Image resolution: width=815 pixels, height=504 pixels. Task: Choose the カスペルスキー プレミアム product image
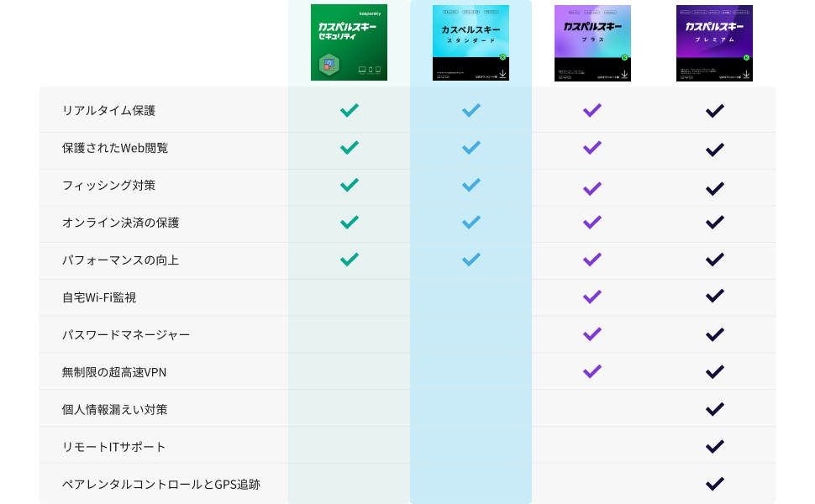pyautogui.click(x=714, y=42)
